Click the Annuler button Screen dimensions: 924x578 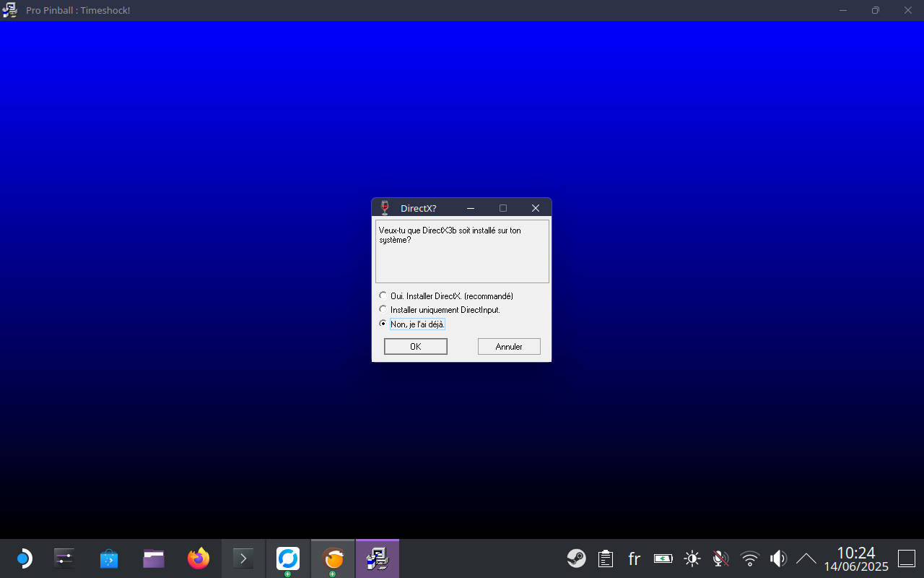click(x=509, y=347)
